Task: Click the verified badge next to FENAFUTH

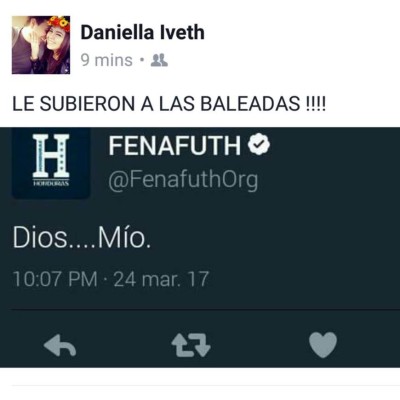Action: coord(259,145)
